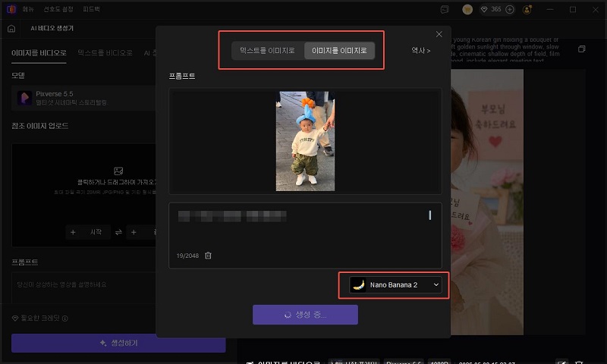Open 선호도 설정 menu

(x=58, y=9)
